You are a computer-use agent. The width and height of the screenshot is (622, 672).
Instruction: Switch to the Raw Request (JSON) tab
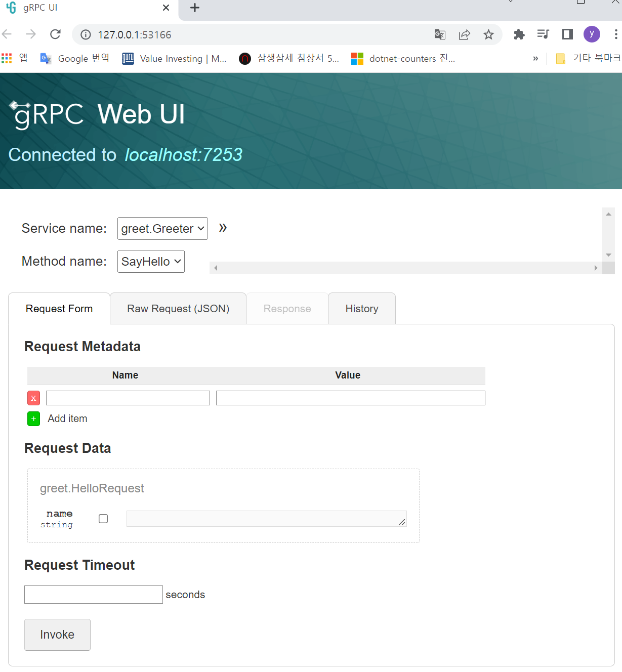pyautogui.click(x=178, y=309)
